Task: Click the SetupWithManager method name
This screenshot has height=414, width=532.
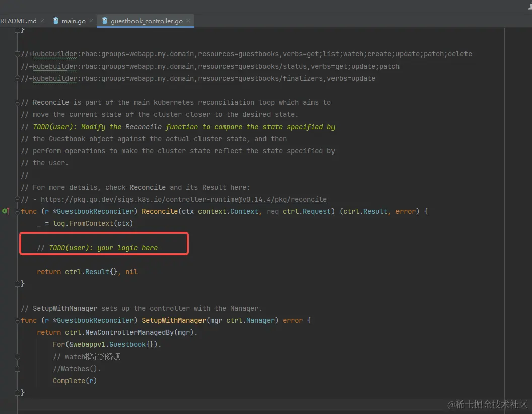Action: coord(174,320)
